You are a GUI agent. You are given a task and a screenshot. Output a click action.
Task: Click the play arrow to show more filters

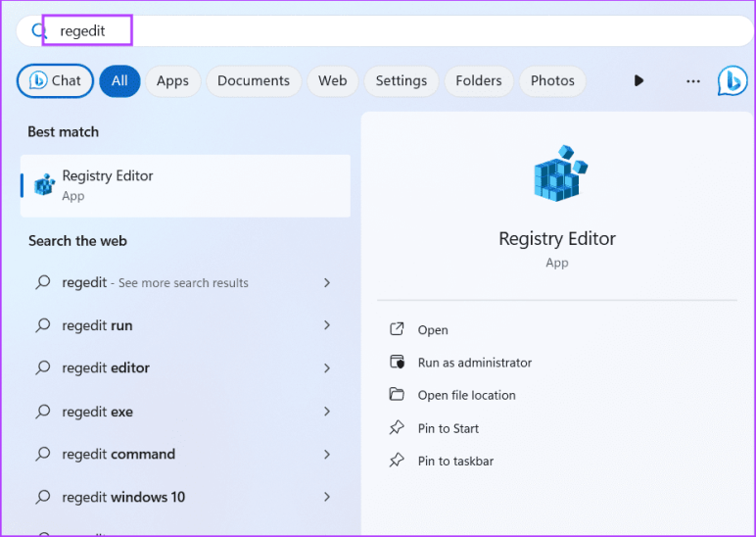(x=638, y=80)
